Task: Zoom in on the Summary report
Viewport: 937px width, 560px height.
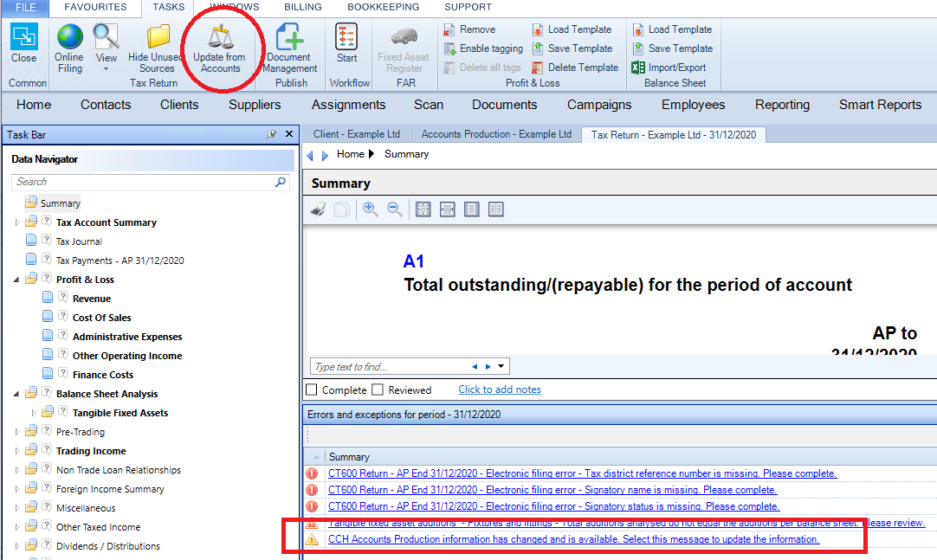Action: [371, 209]
